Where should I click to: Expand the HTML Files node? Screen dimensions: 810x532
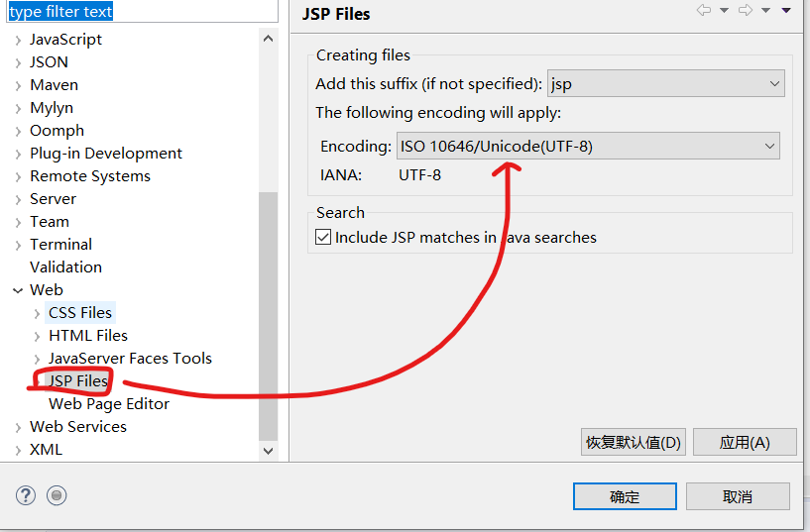[37, 337]
